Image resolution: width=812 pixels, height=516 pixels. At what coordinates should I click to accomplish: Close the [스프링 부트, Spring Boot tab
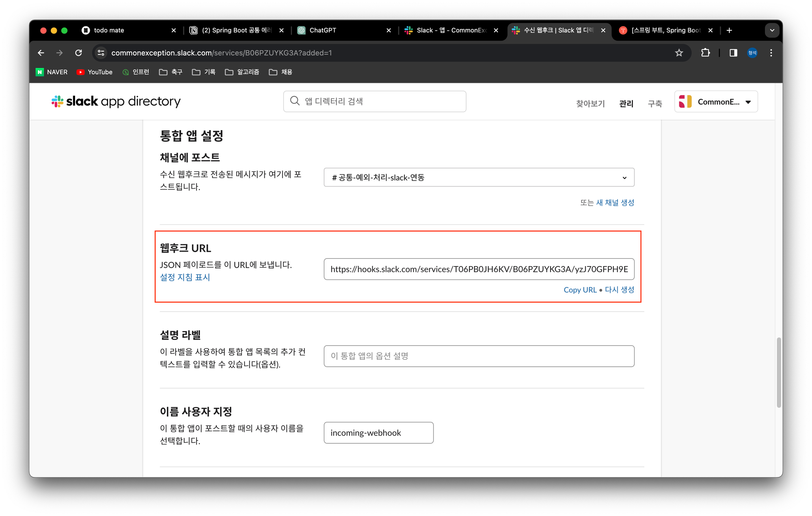710,30
